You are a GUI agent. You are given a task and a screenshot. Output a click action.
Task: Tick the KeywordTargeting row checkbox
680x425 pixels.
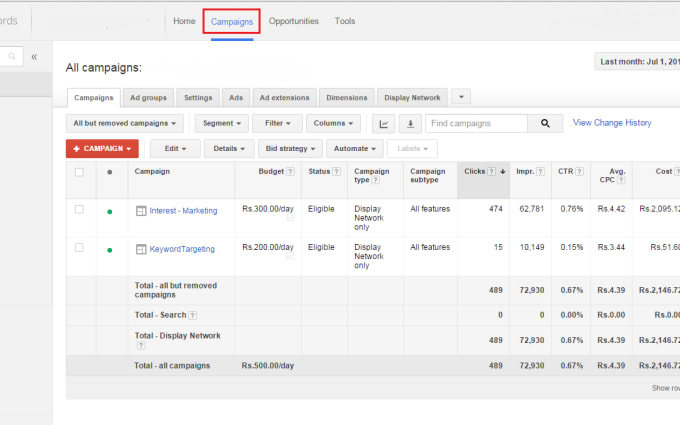click(x=79, y=248)
